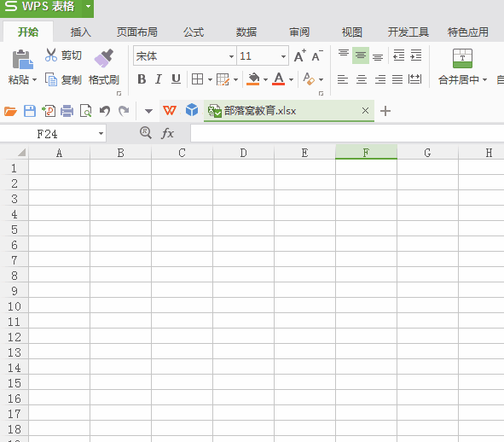Toggle Italic formatting
Image resolution: width=504 pixels, height=442 pixels.
159,79
